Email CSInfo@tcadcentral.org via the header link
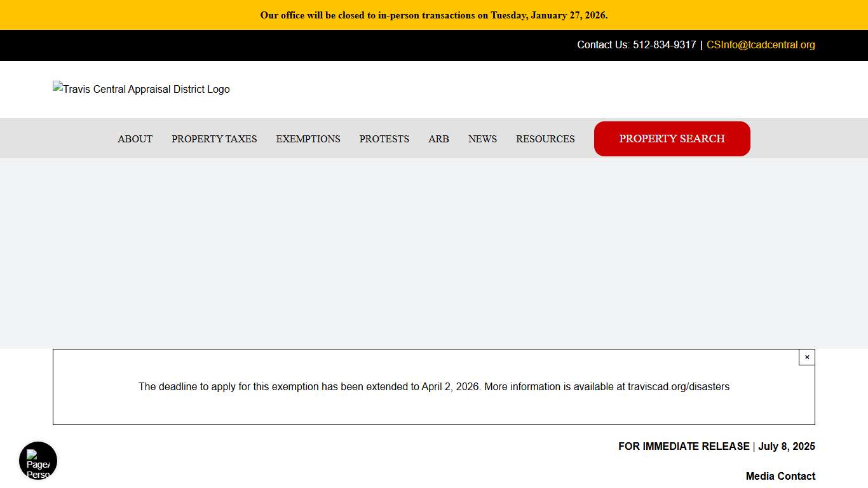Image resolution: width=868 pixels, height=488 pixels. pyautogui.click(x=761, y=45)
